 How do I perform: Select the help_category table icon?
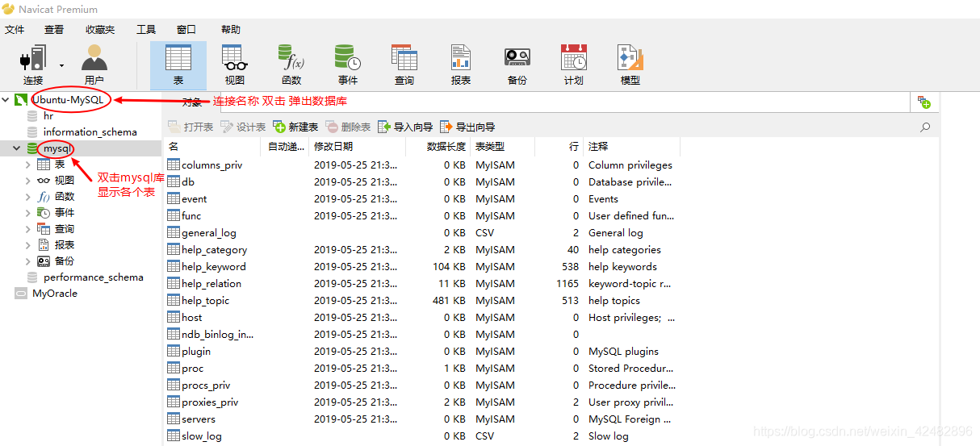pyautogui.click(x=174, y=250)
